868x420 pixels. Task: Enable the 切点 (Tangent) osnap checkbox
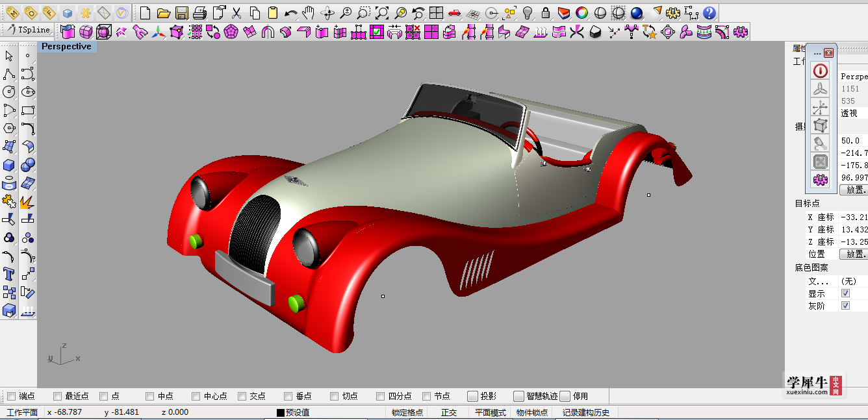click(334, 396)
